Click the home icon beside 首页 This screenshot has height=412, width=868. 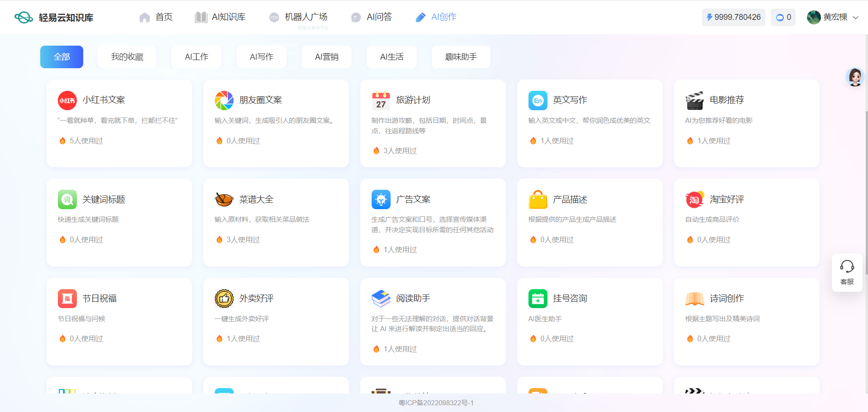145,17
